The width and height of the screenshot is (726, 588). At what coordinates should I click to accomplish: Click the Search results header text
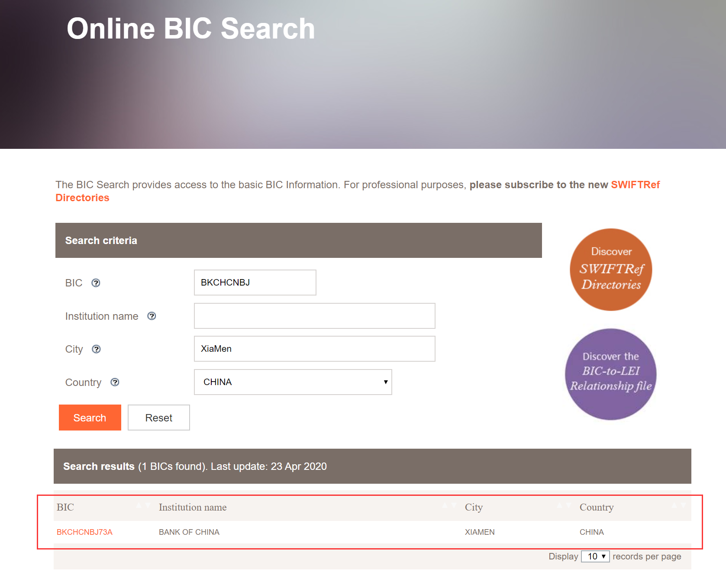(195, 466)
